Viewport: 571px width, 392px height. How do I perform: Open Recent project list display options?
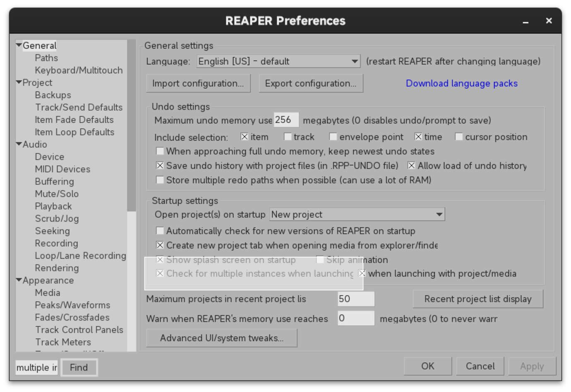coord(478,299)
